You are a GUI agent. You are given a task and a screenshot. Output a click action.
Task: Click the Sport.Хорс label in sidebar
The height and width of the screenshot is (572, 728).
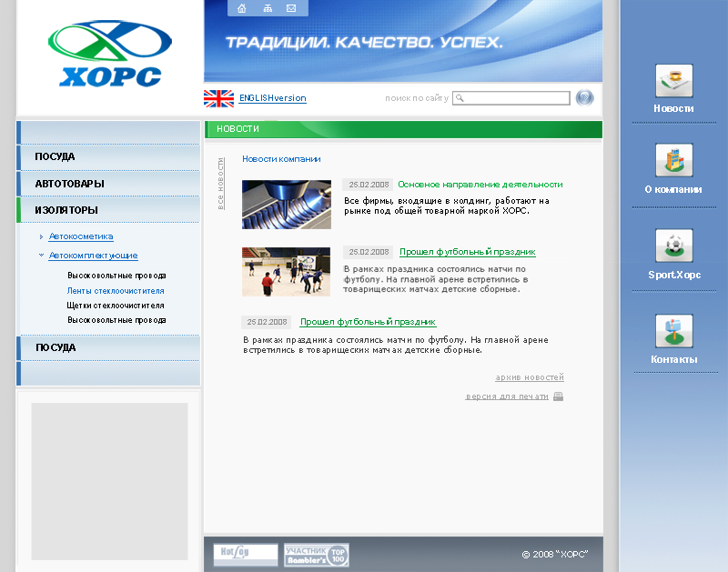pos(674,275)
